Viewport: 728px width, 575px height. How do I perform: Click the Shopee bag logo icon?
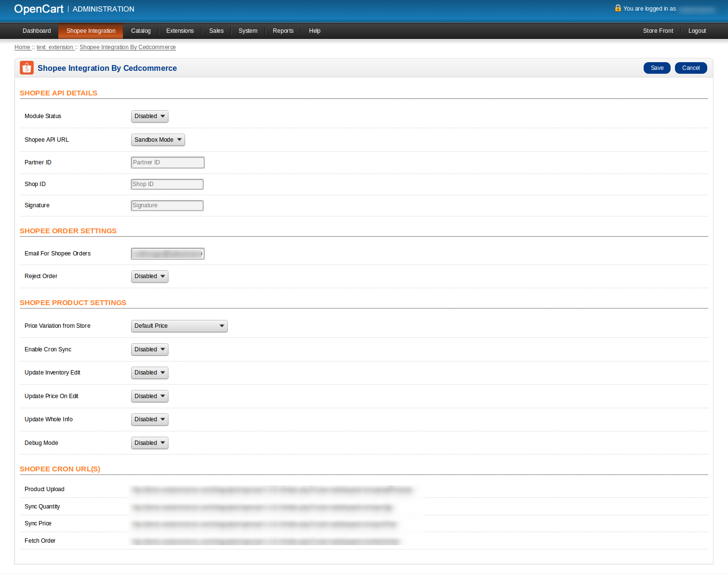pyautogui.click(x=27, y=68)
